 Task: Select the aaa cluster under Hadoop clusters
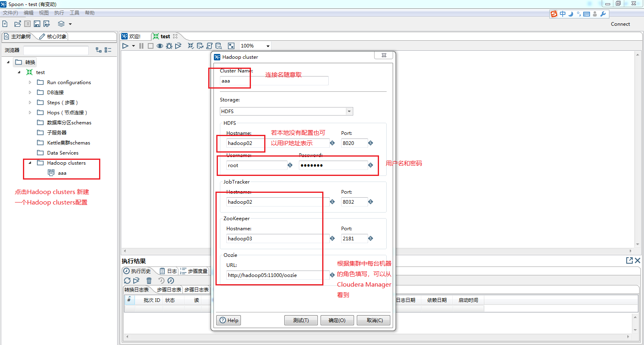point(62,173)
